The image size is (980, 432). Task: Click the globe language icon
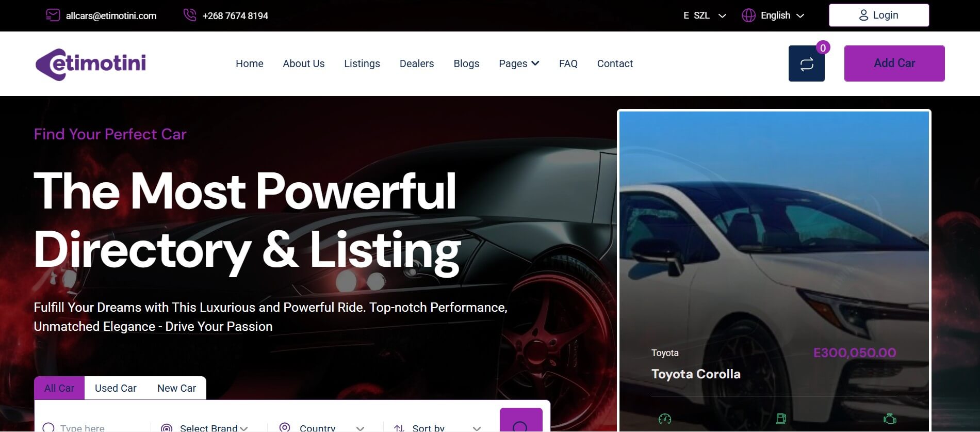(x=748, y=15)
